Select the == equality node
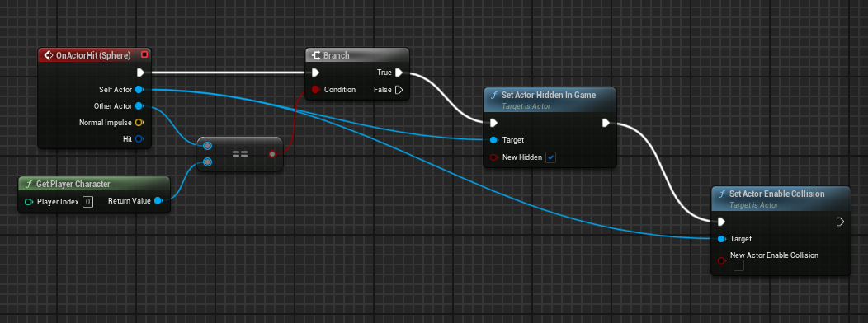 coord(240,154)
